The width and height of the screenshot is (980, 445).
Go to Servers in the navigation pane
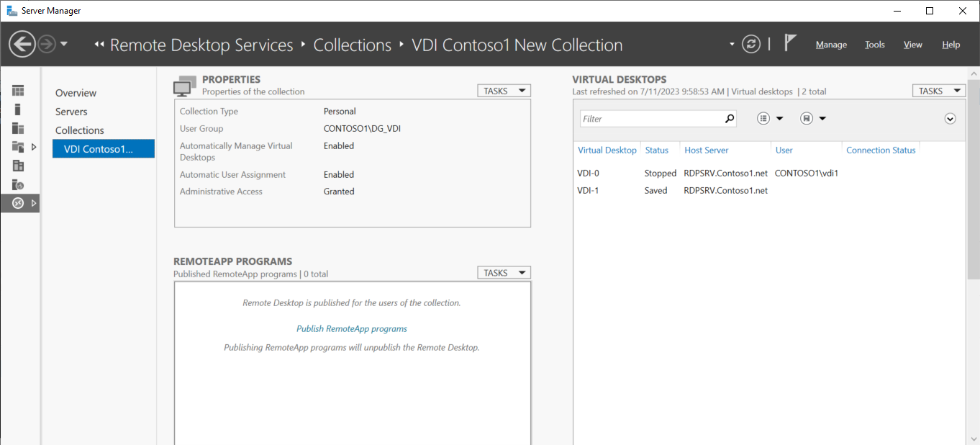point(71,112)
